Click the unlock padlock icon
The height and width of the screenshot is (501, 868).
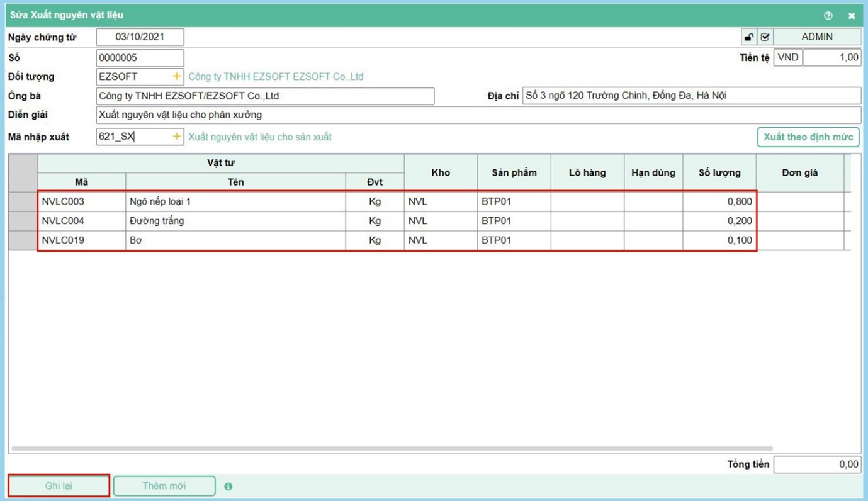[x=749, y=37]
